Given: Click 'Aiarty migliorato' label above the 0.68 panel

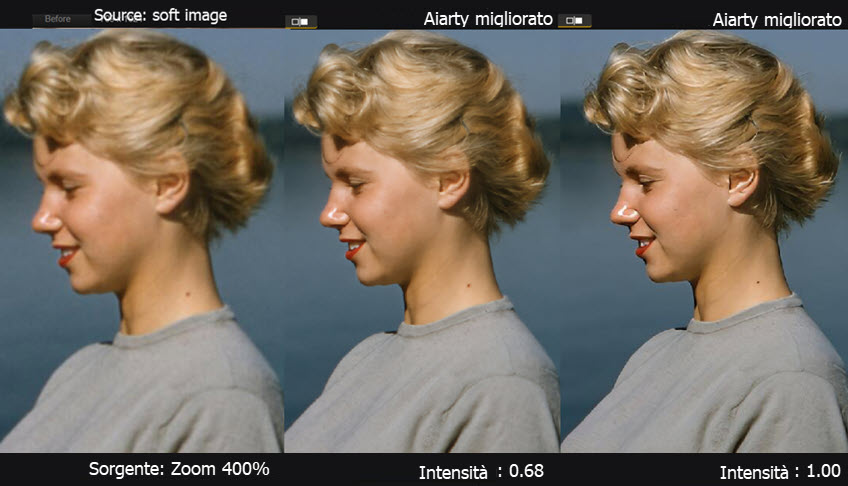Looking at the screenshot, I should (x=488, y=19).
